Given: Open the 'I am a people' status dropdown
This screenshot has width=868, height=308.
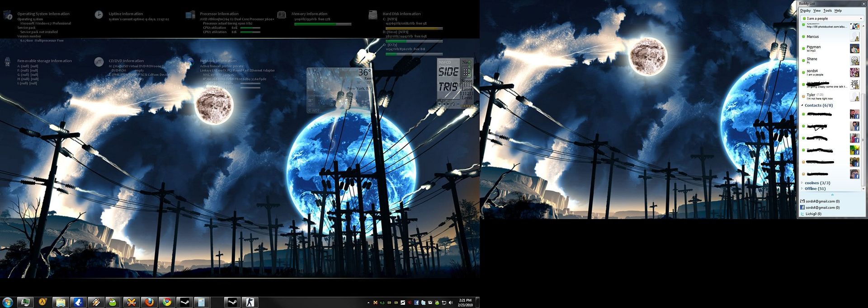Looking at the screenshot, I should pos(832,19).
